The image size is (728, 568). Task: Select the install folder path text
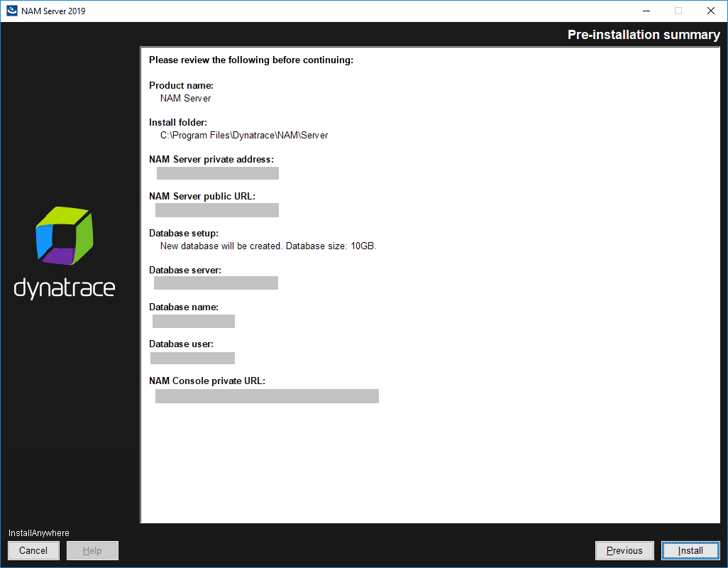pyautogui.click(x=244, y=135)
